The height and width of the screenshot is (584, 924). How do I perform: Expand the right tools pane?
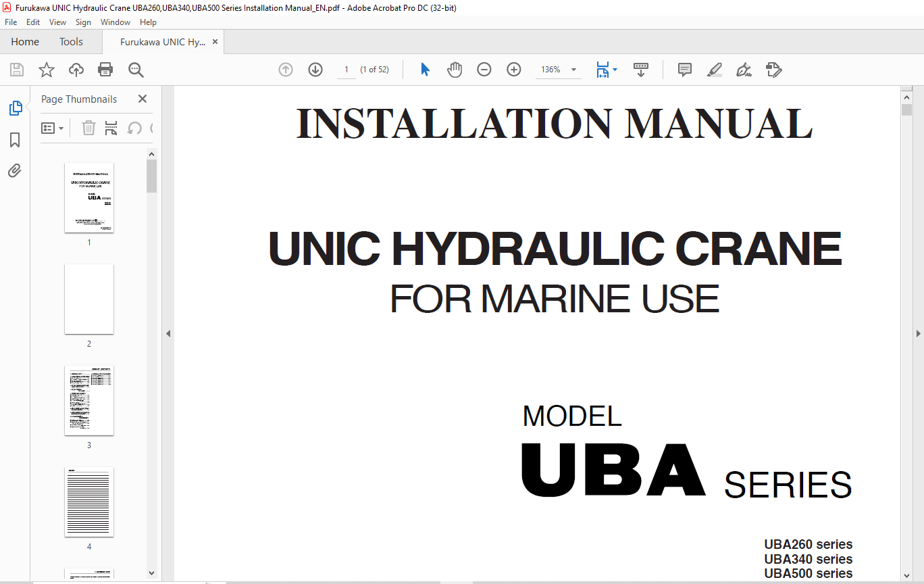pyautogui.click(x=918, y=333)
